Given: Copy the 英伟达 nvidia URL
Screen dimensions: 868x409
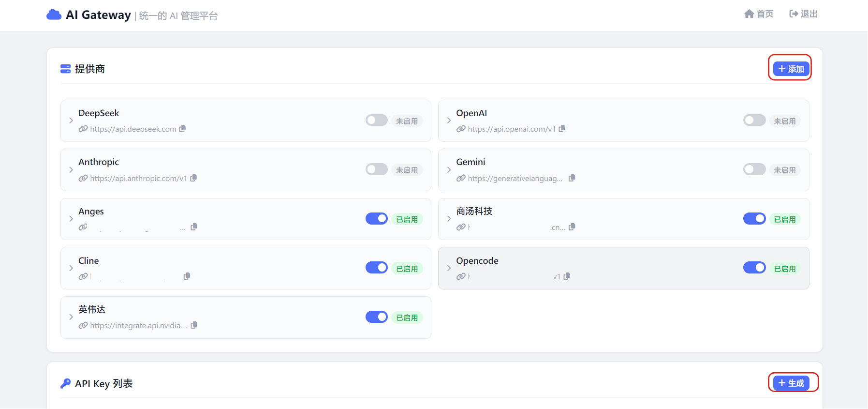Looking at the screenshot, I should coord(194,325).
